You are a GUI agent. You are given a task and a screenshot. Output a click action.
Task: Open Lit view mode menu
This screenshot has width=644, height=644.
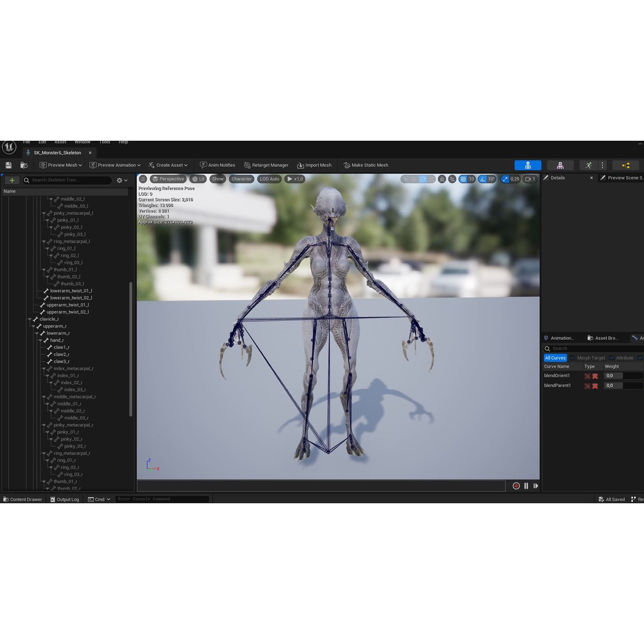(x=199, y=179)
